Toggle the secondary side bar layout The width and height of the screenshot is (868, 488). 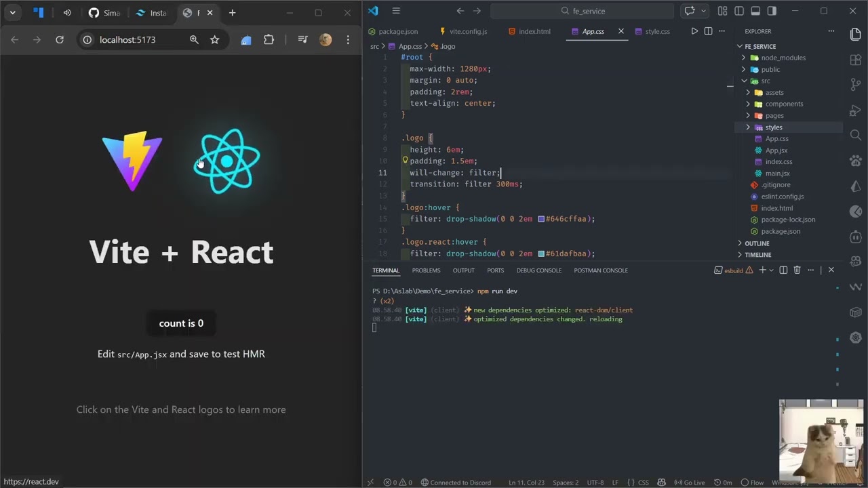click(x=772, y=11)
